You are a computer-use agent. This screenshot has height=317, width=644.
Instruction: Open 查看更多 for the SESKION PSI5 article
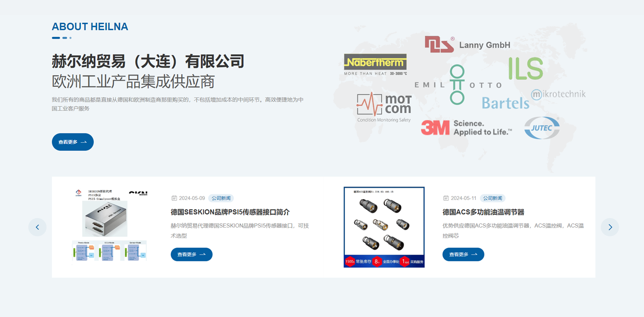coord(191,255)
